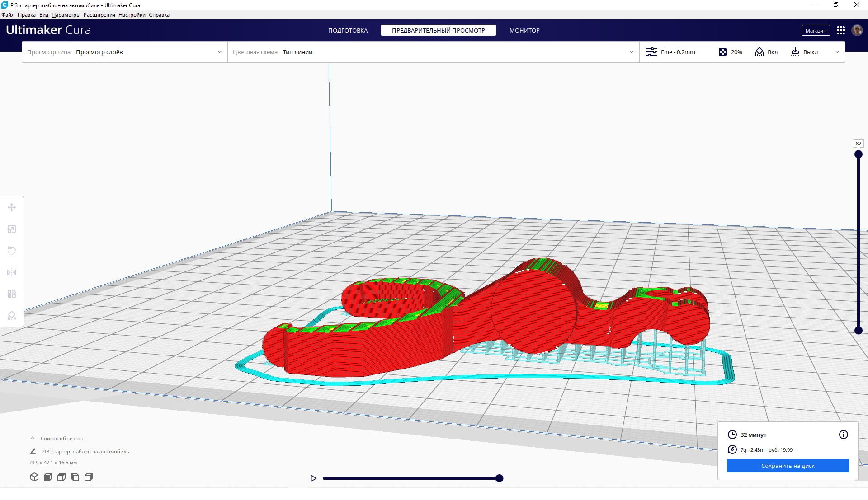The height and width of the screenshot is (500, 868).
Task: Open the applications grid icon
Action: tap(841, 30)
